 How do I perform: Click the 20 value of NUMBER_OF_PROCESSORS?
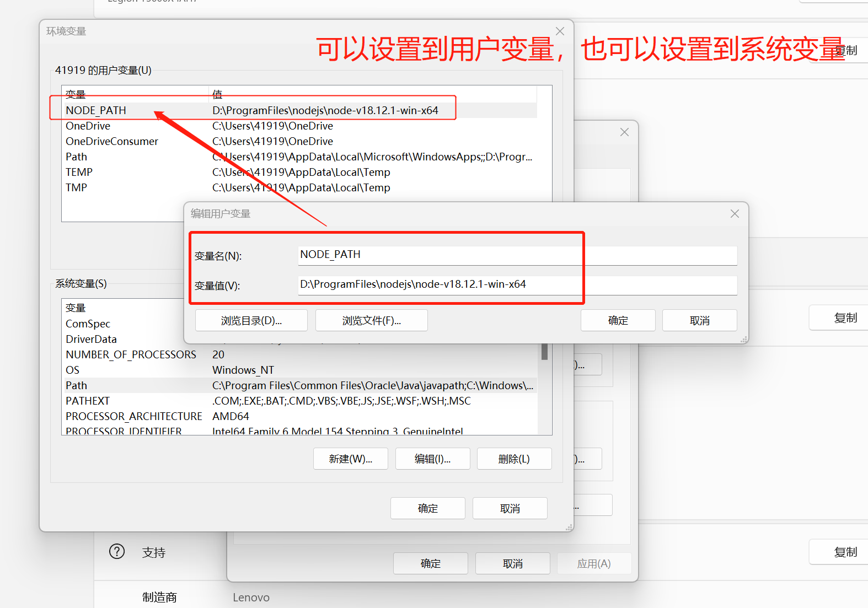tap(218, 354)
